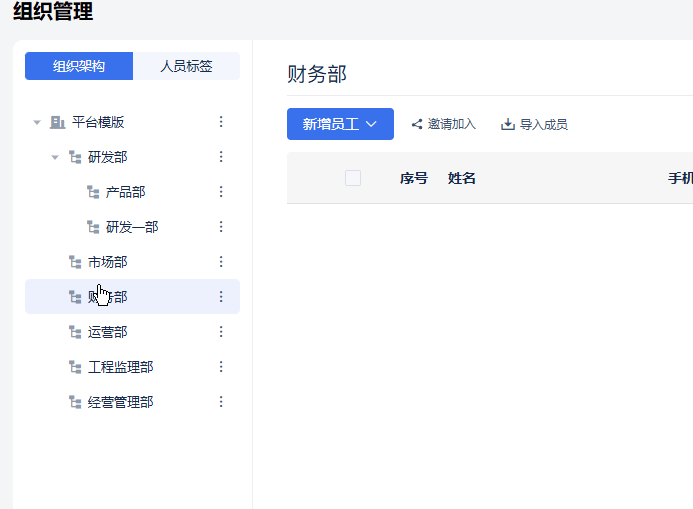Viewport: 693px width, 509px height.
Task: Open the 产品部 department
Action: click(x=125, y=192)
